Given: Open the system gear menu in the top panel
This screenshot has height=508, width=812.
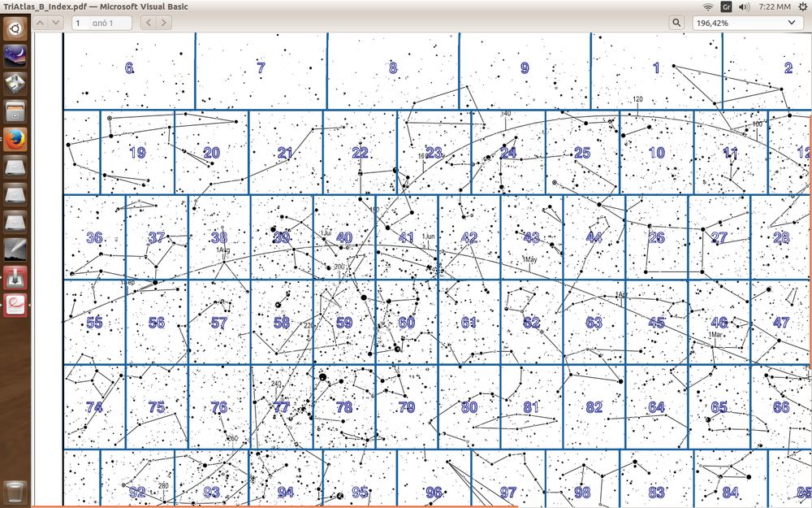Looking at the screenshot, I should (802, 7).
